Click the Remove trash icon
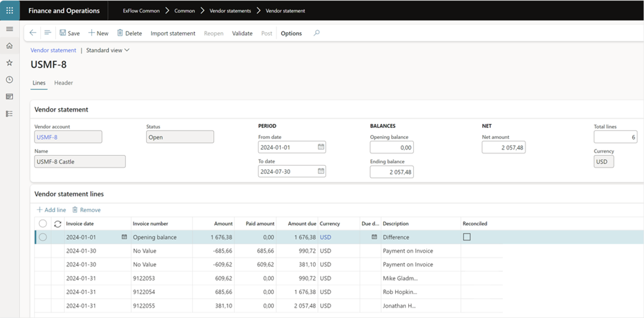The width and height of the screenshot is (644, 318). 75,210
